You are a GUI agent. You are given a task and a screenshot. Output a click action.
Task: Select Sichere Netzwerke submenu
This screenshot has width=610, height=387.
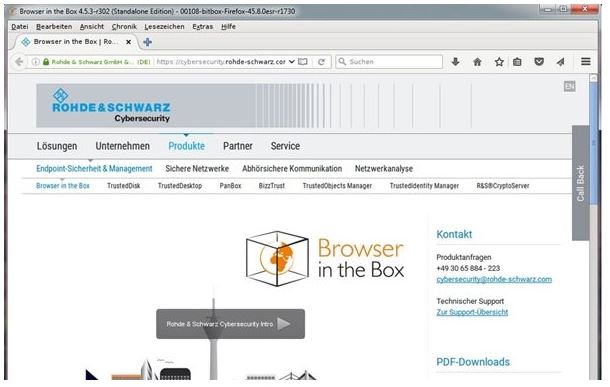(x=197, y=169)
